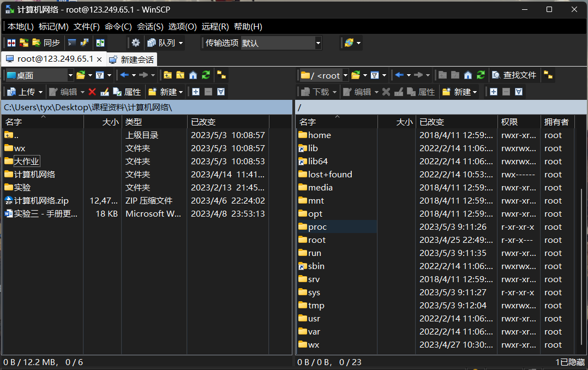The image size is (588, 370).
Task: Refresh the remote panel
Action: click(x=481, y=75)
